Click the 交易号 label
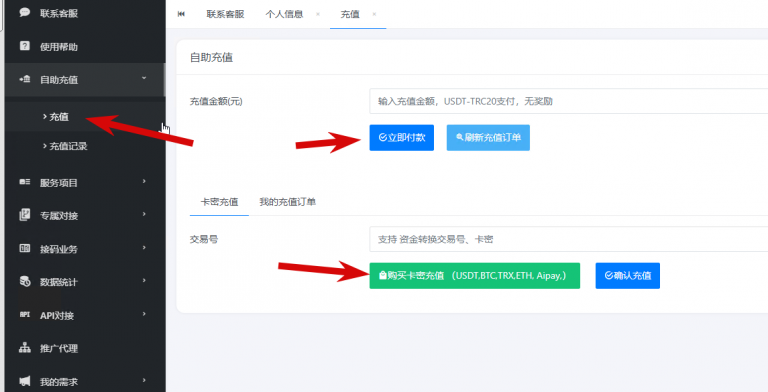This screenshot has height=392, width=768. point(204,240)
